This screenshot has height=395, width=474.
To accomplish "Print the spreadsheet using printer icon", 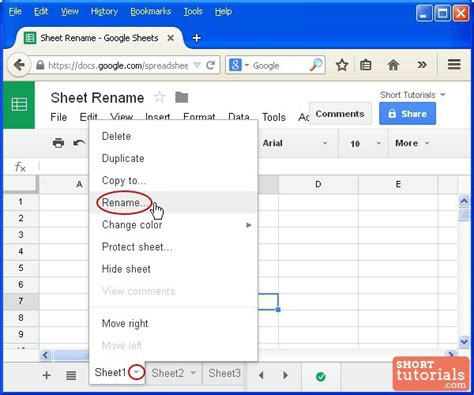I will tap(58, 143).
